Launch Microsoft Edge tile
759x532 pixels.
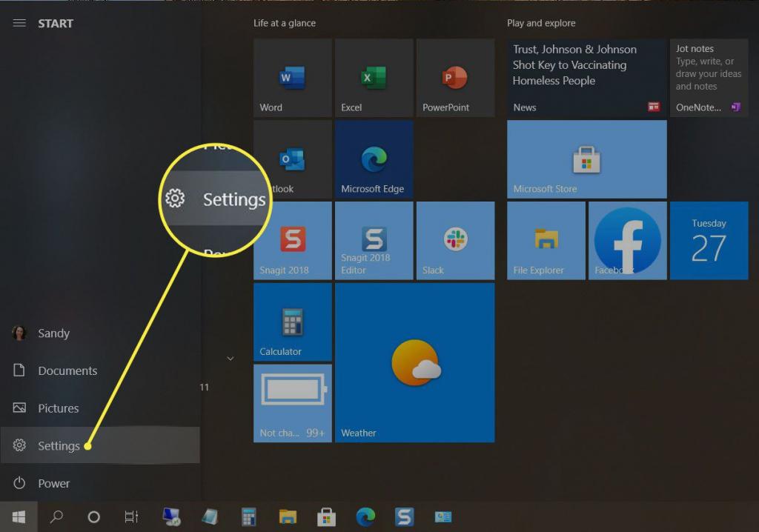click(374, 159)
